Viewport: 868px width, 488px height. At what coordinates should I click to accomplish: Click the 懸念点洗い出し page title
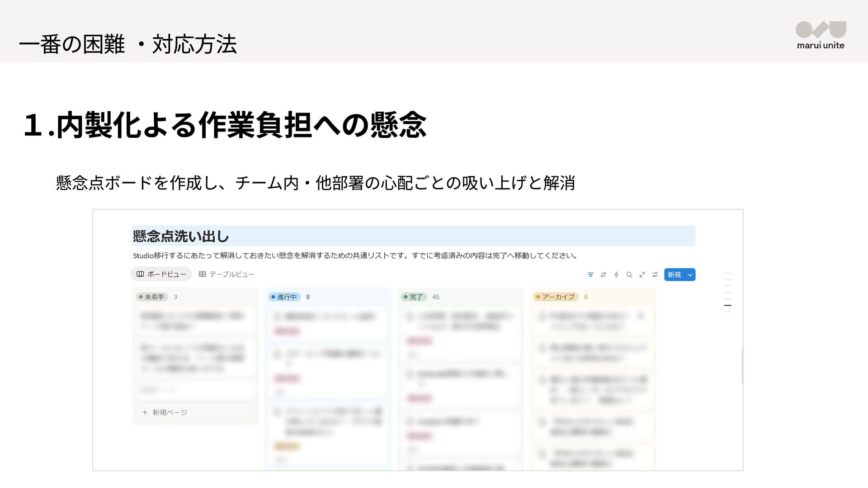tap(181, 236)
